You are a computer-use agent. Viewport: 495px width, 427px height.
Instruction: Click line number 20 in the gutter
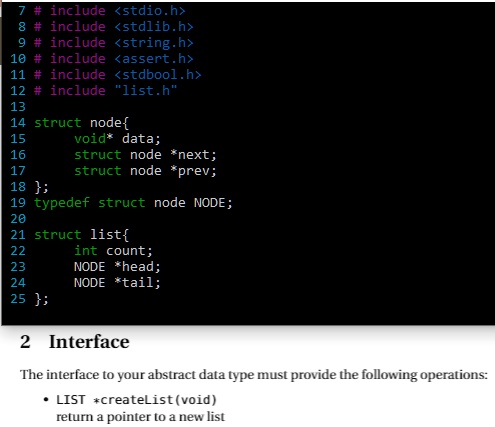[x=18, y=219]
